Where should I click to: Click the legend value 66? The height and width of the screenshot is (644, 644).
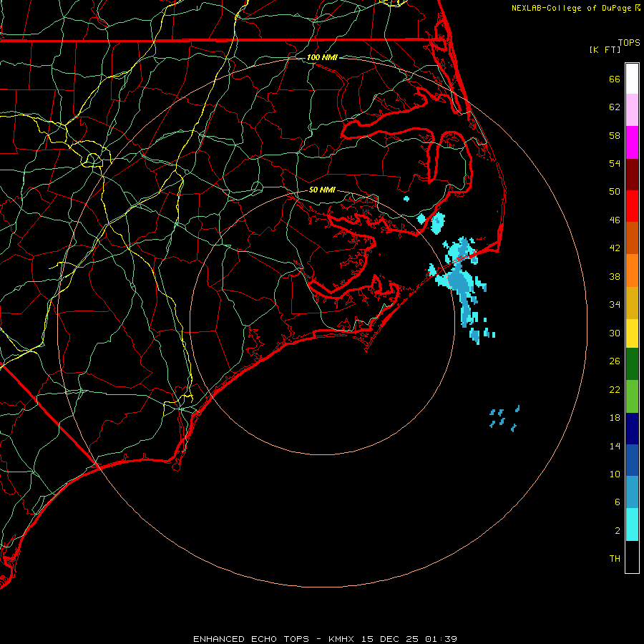(615, 79)
